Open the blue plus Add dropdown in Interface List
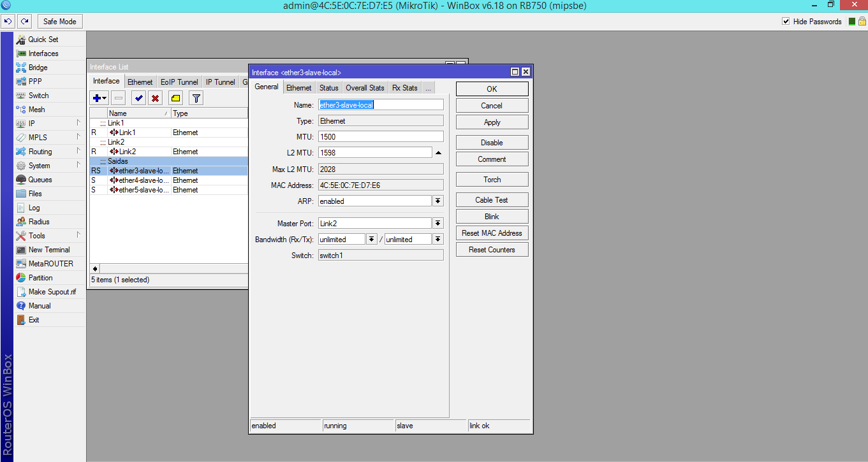The image size is (868, 462). tap(99, 98)
